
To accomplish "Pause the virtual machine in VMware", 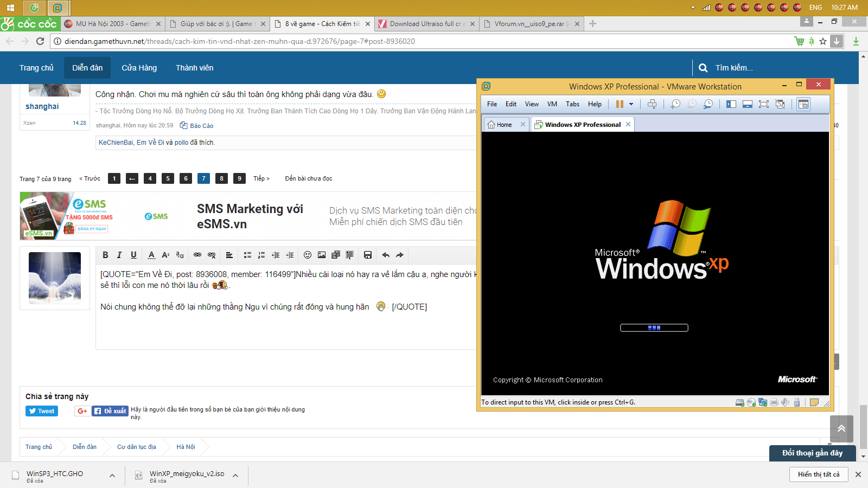I will [620, 104].
